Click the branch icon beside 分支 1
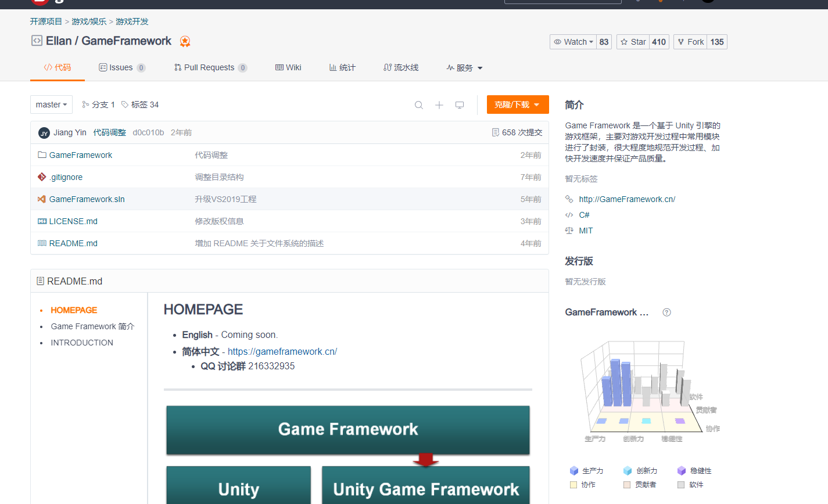828x504 pixels. 85,105
